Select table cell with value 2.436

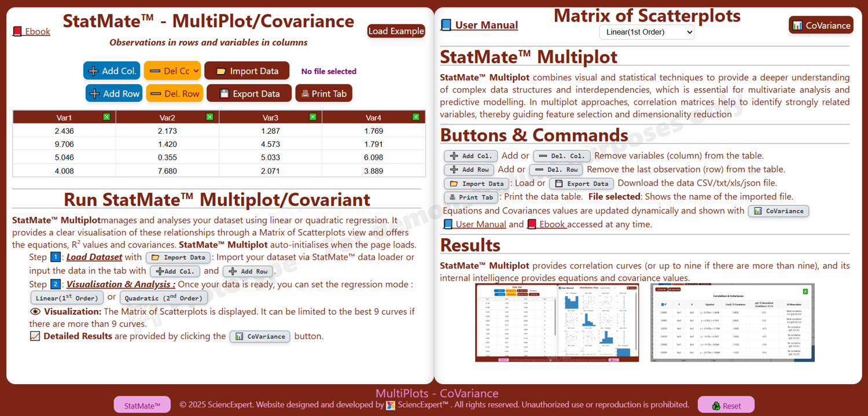(x=64, y=131)
